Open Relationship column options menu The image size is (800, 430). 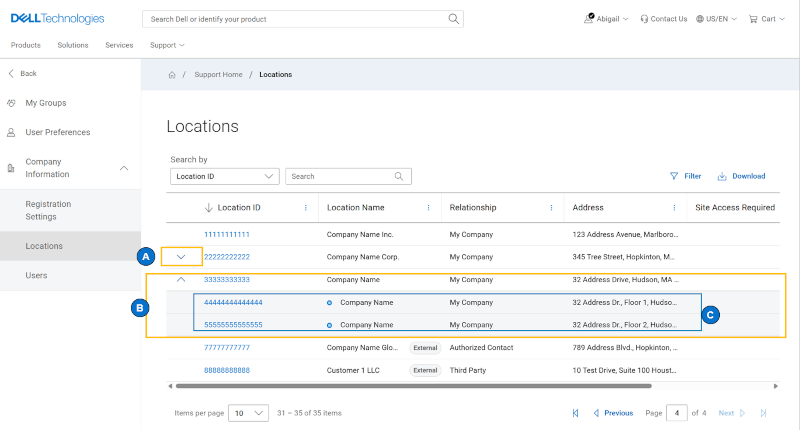(552, 208)
